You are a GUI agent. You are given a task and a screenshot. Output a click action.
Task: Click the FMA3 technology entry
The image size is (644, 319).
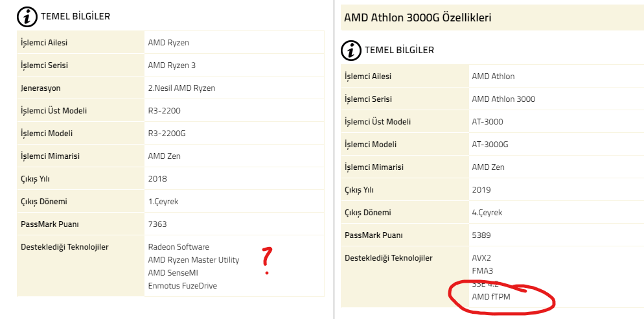click(481, 271)
